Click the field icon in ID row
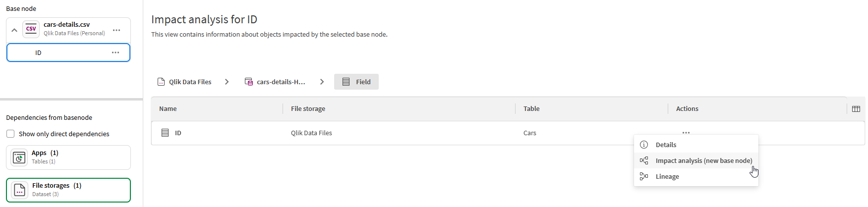The image size is (868, 207). coord(165,133)
